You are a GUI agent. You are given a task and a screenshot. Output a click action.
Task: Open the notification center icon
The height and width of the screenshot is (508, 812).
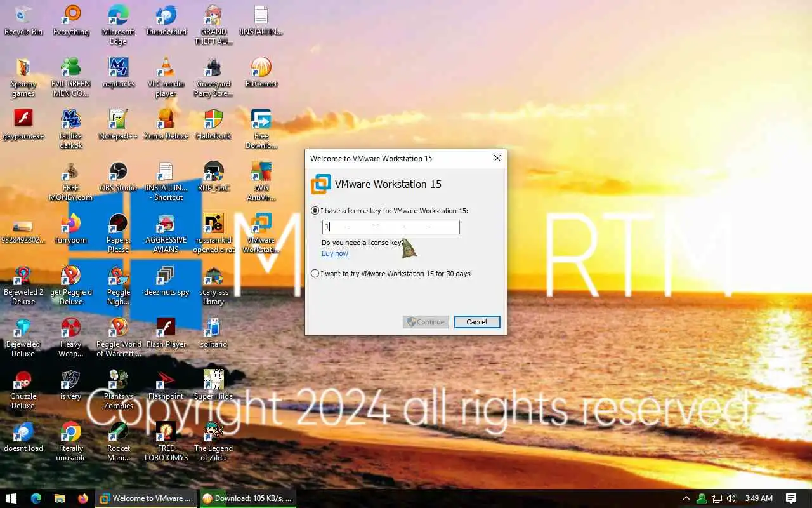pyautogui.click(x=791, y=498)
